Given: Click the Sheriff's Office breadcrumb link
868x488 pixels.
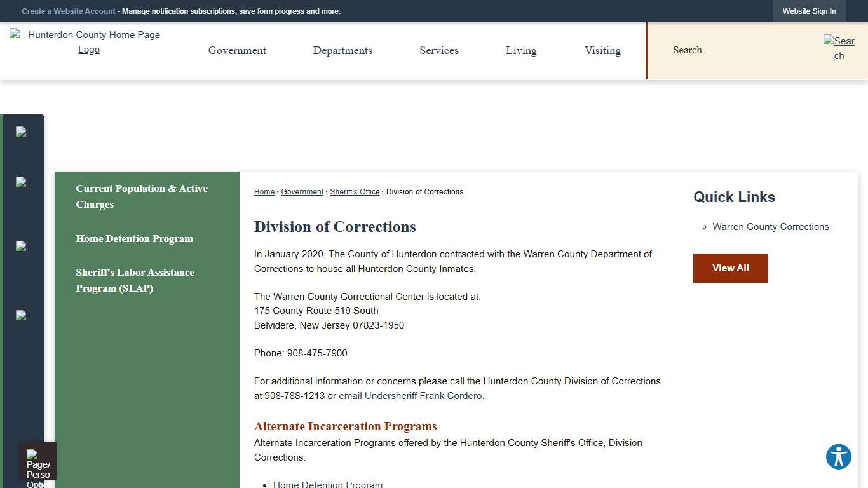Looking at the screenshot, I should (x=355, y=191).
